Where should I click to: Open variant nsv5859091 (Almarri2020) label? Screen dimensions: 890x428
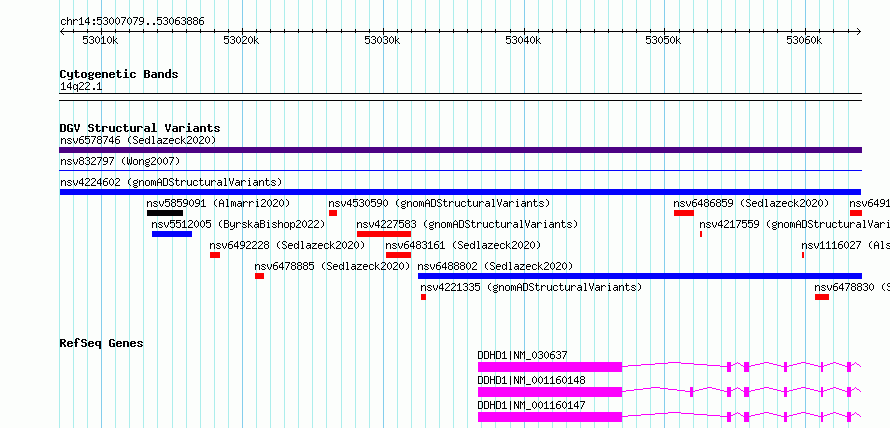(x=219, y=203)
